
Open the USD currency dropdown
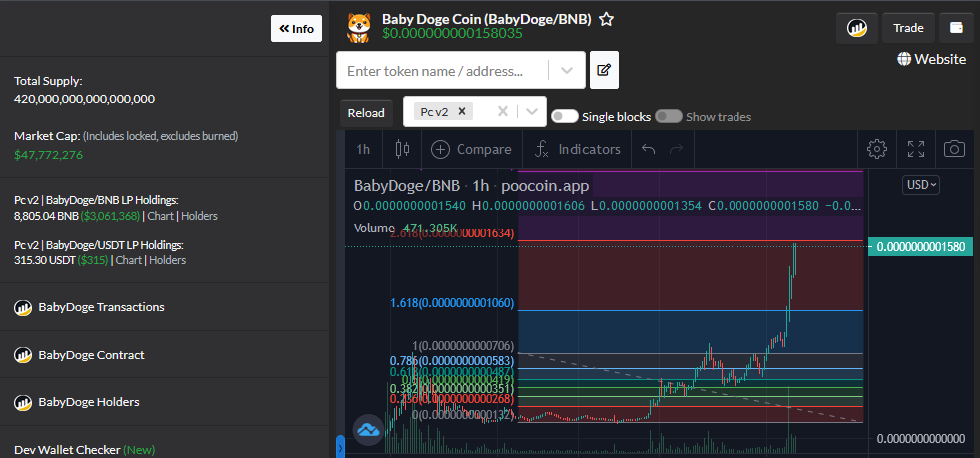[x=921, y=185]
